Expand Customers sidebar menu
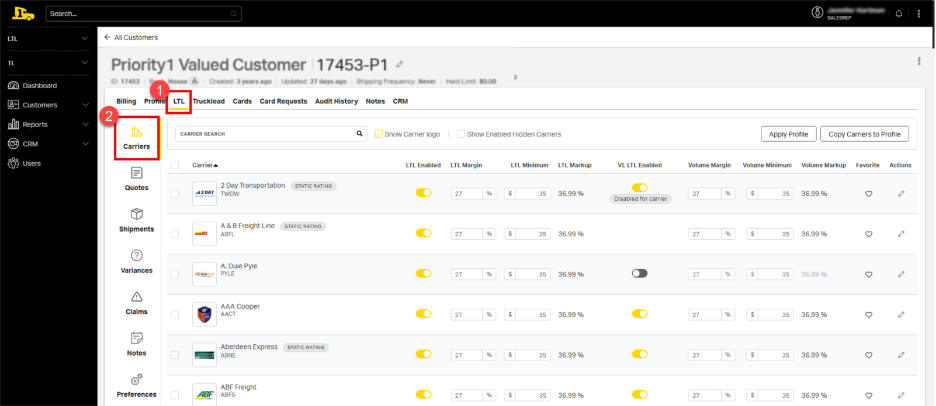936x406 pixels. (84, 105)
